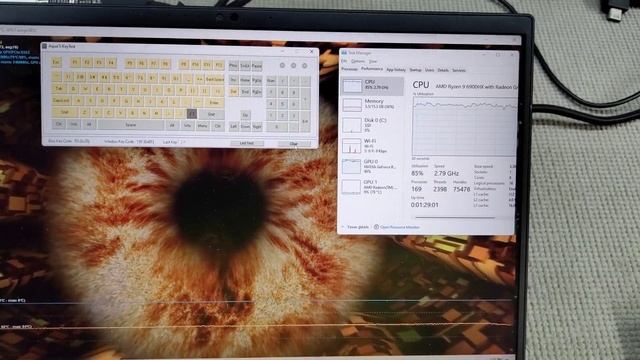The height and width of the screenshot is (360, 640).
Task: Click the button left of Clear in key test
Action: [x=247, y=143]
